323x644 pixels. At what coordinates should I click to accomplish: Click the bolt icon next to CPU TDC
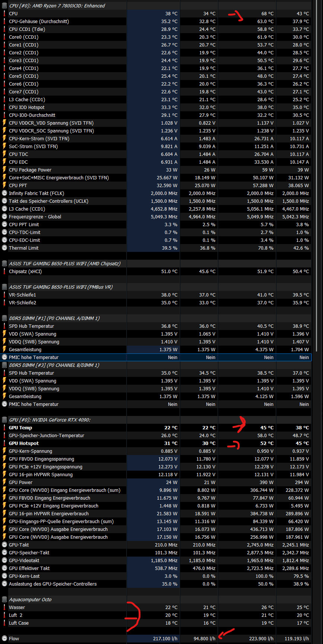(4, 154)
